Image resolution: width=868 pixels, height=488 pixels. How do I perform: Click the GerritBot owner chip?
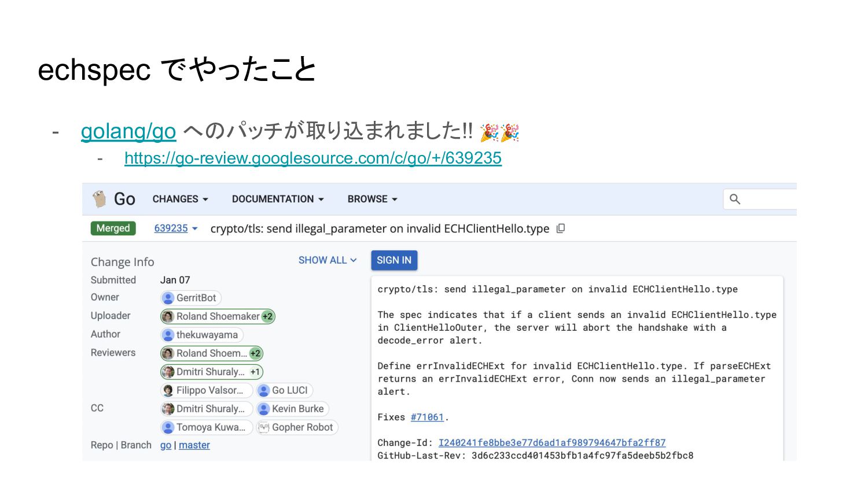point(190,298)
